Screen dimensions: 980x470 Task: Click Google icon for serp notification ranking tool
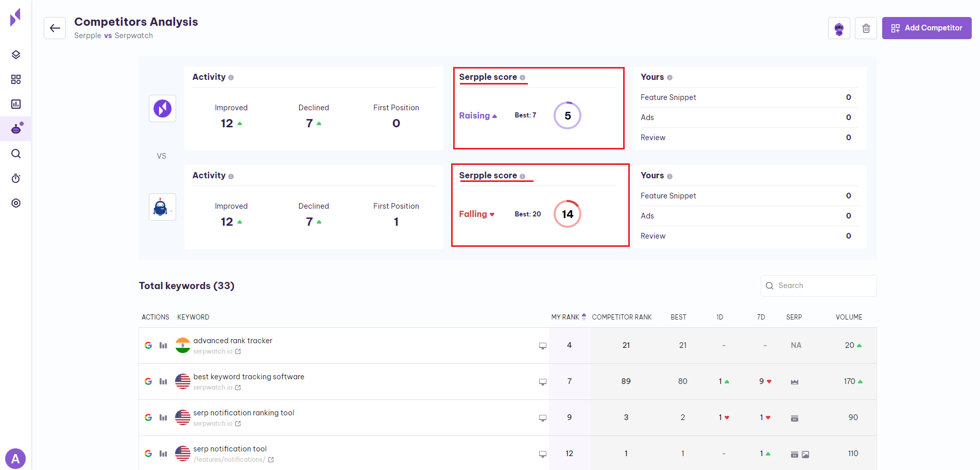tap(148, 417)
